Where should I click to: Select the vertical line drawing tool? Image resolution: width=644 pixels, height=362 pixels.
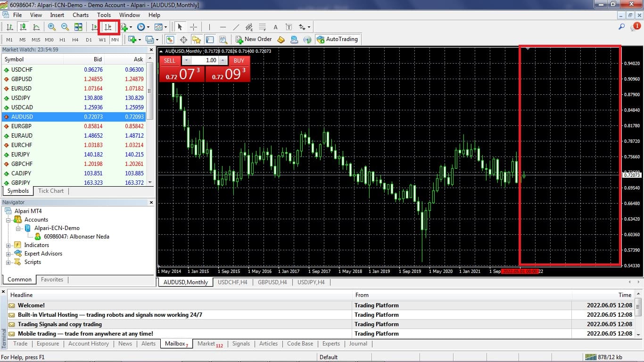pyautogui.click(x=209, y=27)
